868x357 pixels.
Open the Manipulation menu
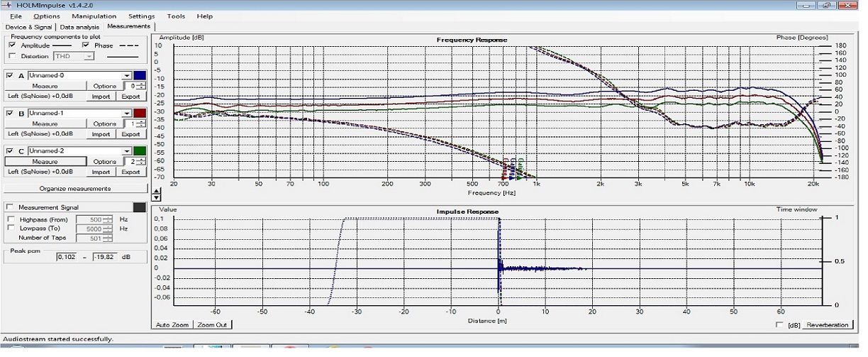click(94, 16)
